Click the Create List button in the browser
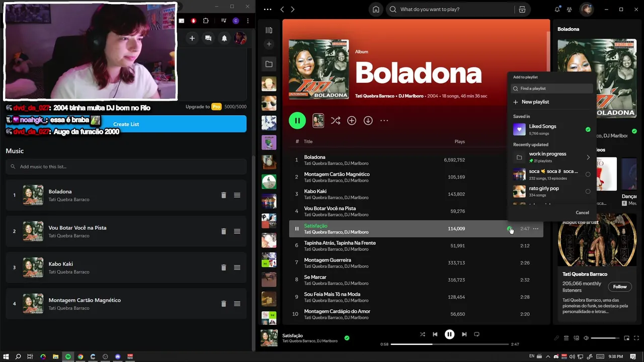Image resolution: width=644 pixels, height=362 pixels. [x=126, y=124]
